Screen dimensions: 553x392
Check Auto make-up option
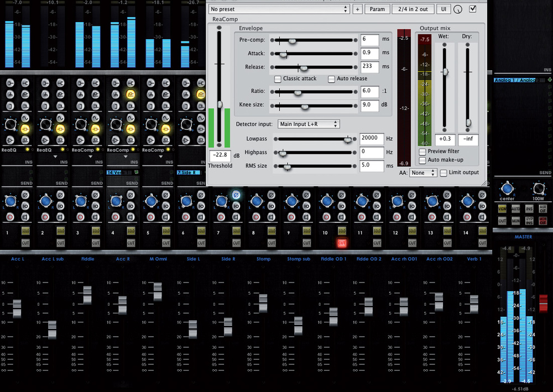pyautogui.click(x=422, y=160)
